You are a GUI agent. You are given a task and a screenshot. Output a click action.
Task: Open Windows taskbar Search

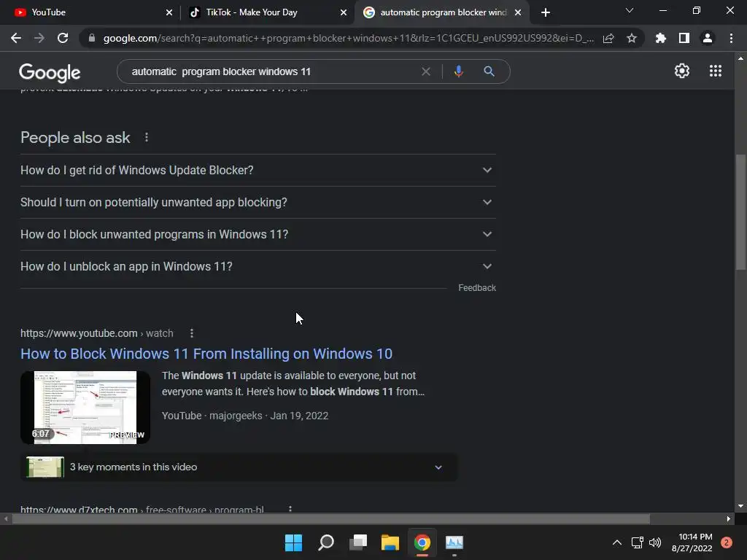pos(326,542)
